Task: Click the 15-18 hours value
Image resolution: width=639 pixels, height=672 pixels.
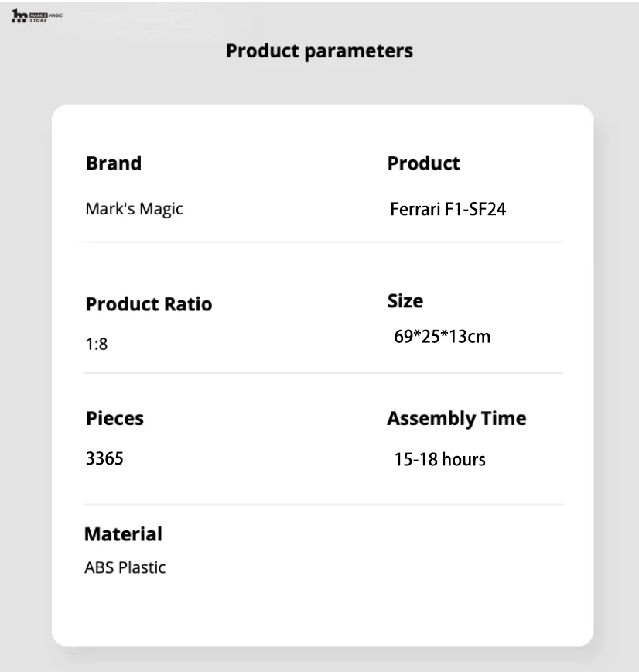Action: [x=440, y=460]
